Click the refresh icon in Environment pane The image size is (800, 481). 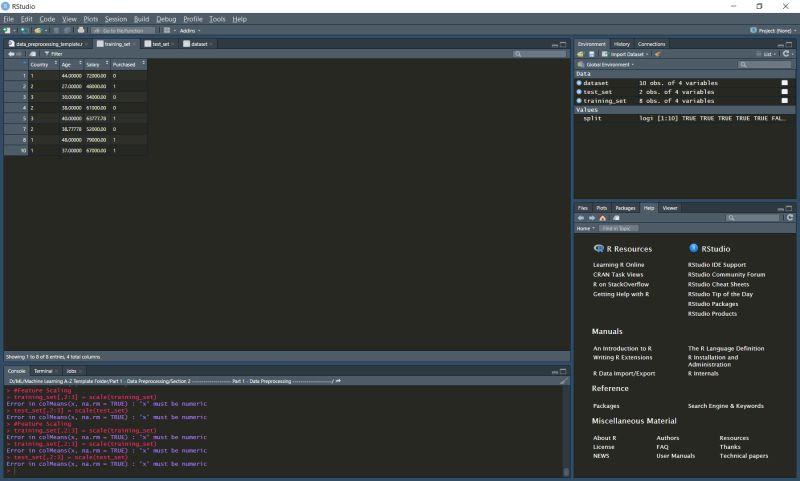pos(786,54)
